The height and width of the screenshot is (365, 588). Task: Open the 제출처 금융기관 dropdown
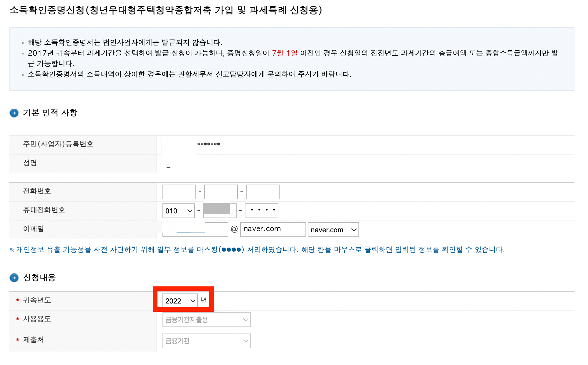206,341
